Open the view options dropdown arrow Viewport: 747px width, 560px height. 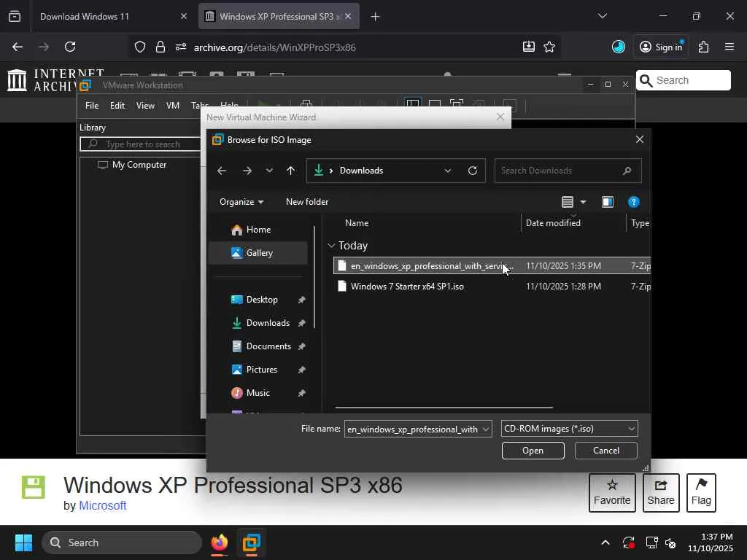[583, 202]
